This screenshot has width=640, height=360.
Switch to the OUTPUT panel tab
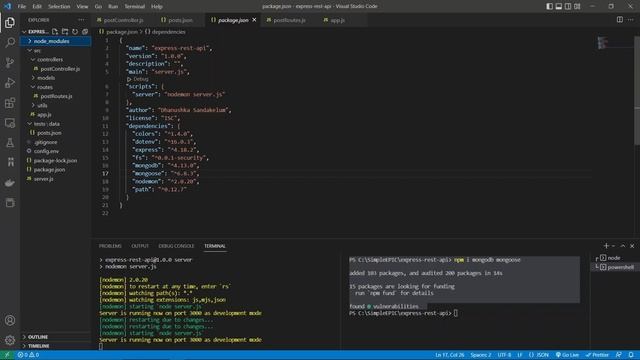pos(140,246)
